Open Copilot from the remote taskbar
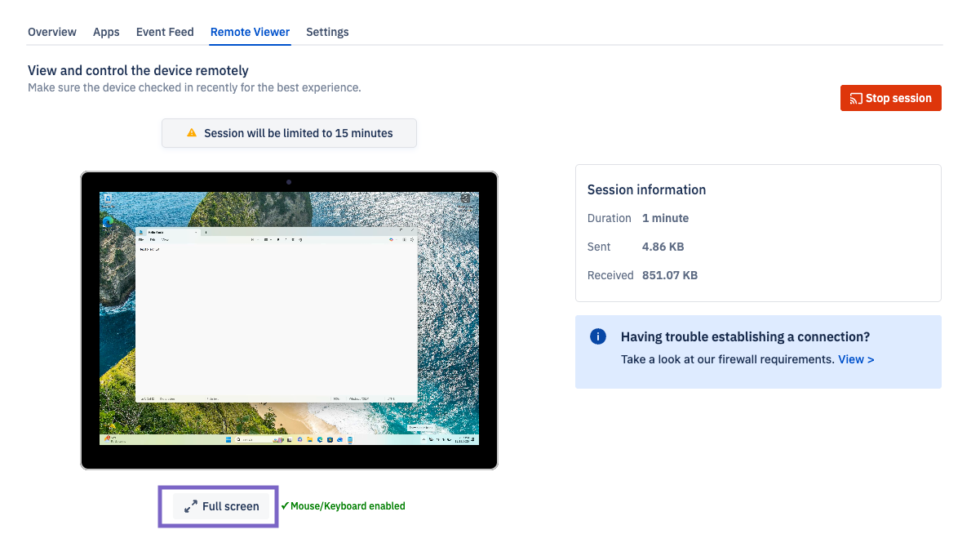980x534 pixels. (x=299, y=439)
